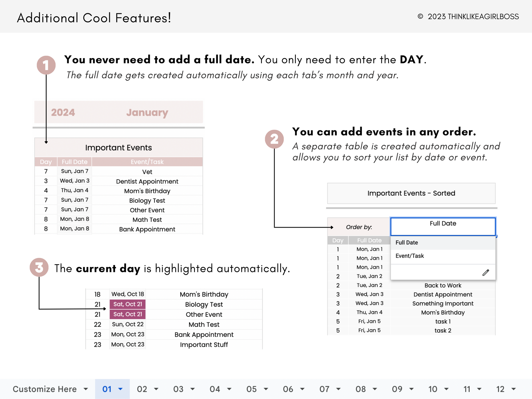Click the pencil edit icon in dropdown
Image resolution: width=532 pixels, height=399 pixels.
click(x=486, y=272)
